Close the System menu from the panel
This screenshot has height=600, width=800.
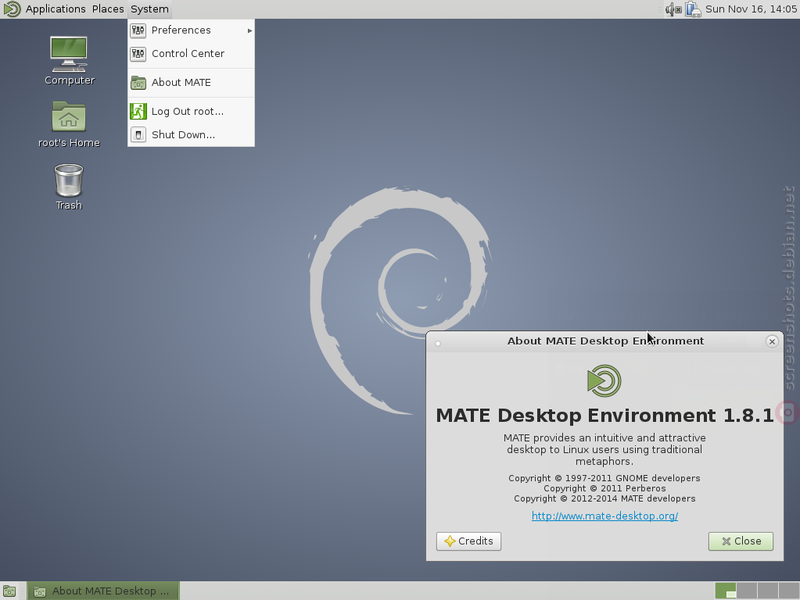149,9
